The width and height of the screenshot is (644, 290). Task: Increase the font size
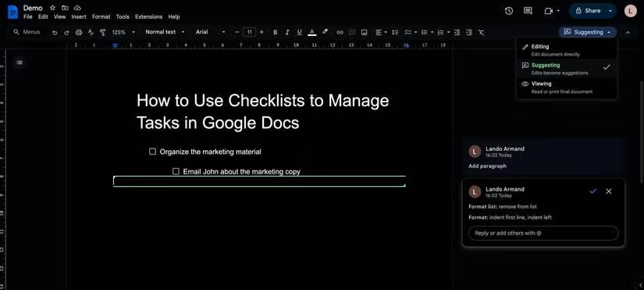click(262, 32)
